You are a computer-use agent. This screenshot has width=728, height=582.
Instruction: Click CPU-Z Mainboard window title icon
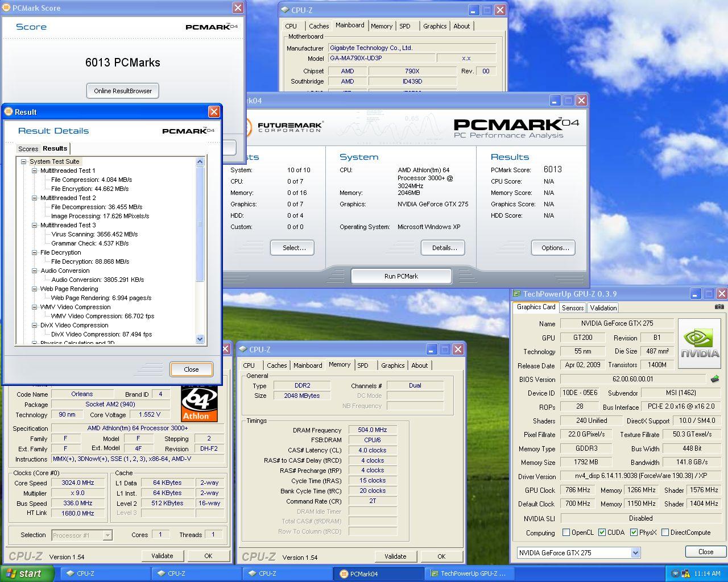(285, 10)
